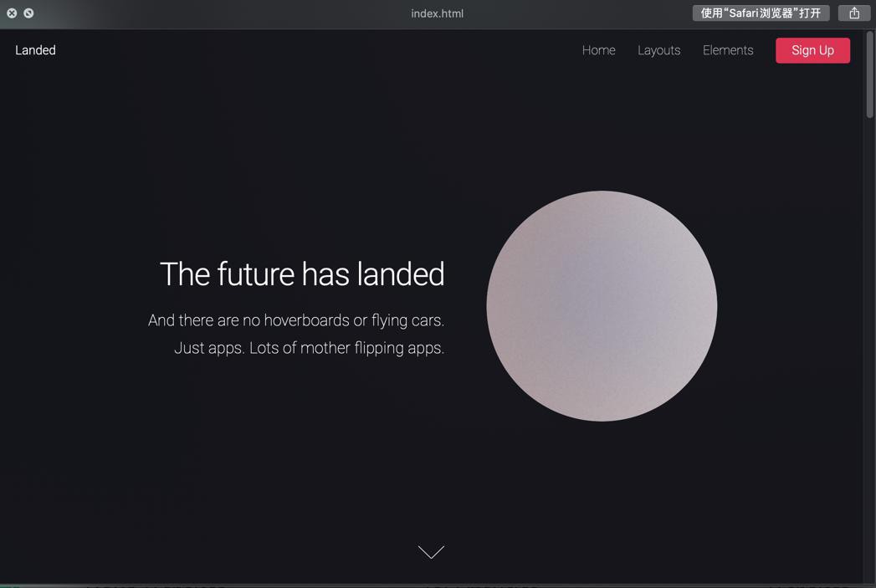Open the Layouts navigation menu

click(x=658, y=50)
